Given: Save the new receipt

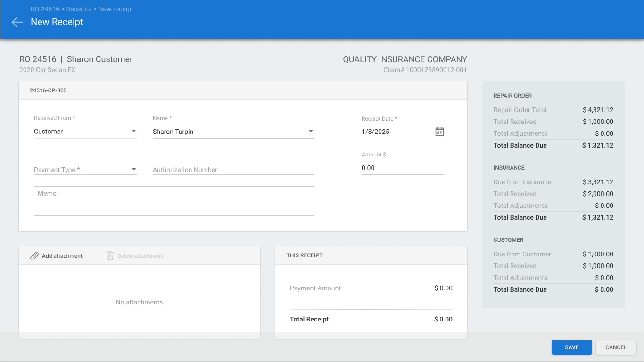Looking at the screenshot, I should coord(572,347).
